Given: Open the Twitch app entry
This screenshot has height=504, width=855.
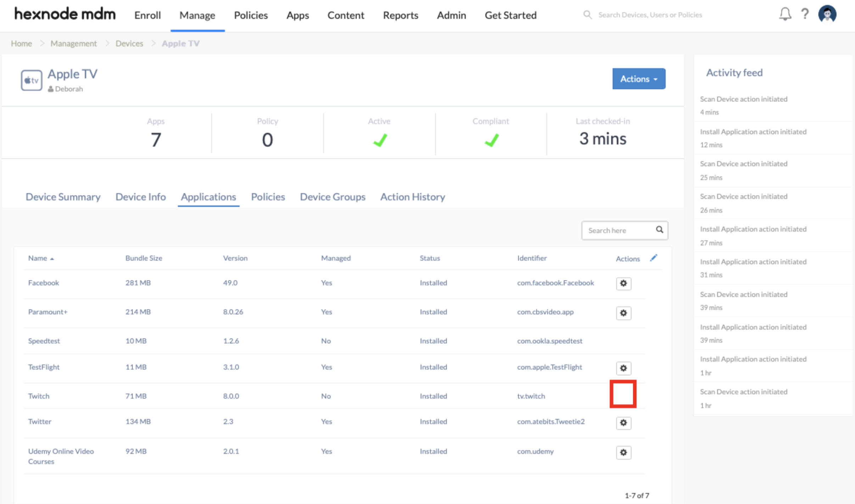Looking at the screenshot, I should (39, 396).
